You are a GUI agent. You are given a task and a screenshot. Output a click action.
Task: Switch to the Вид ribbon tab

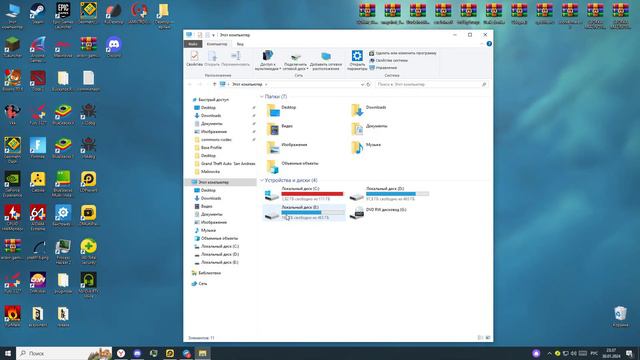coord(240,44)
